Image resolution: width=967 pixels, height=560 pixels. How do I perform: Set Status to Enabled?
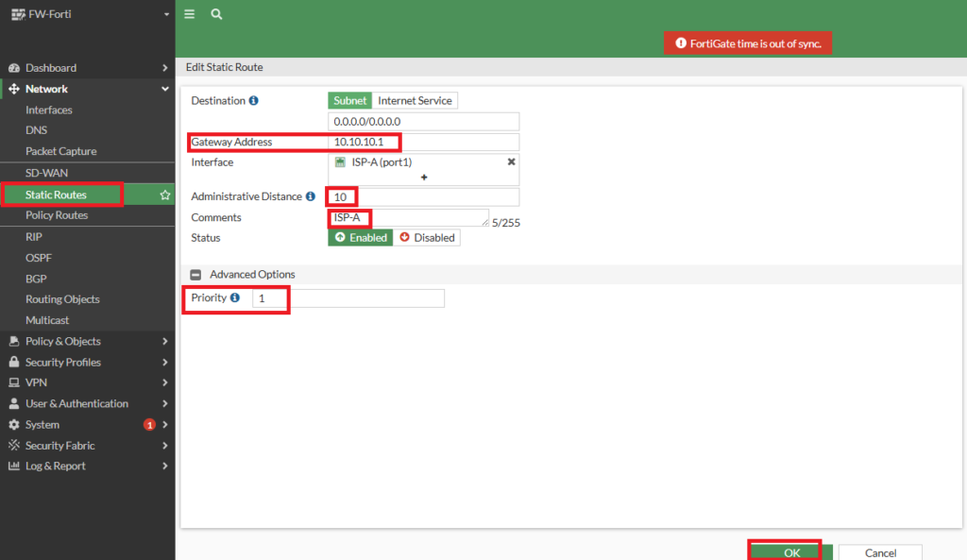361,238
